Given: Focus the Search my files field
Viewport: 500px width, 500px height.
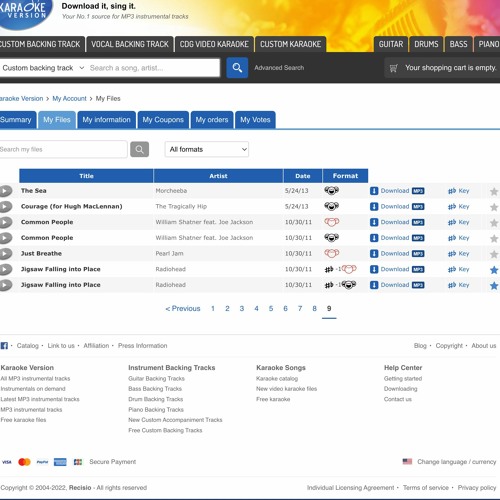Looking at the screenshot, I should click(x=63, y=149).
